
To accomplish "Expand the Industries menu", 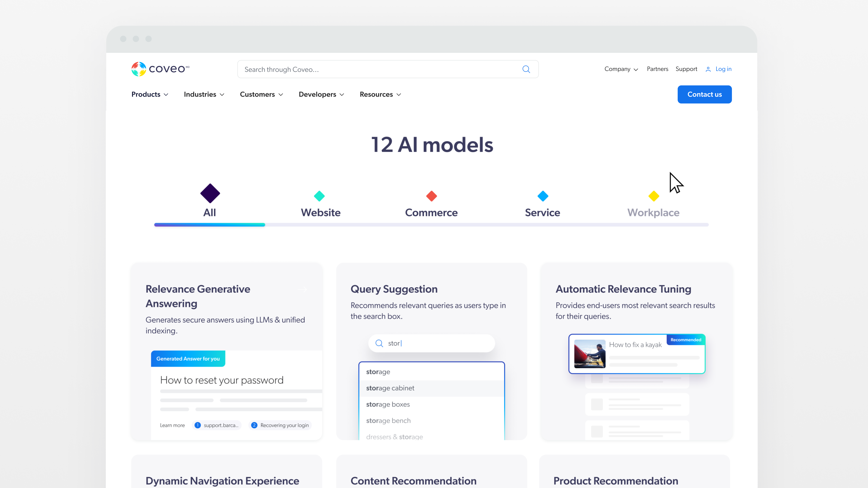I will [x=204, y=94].
